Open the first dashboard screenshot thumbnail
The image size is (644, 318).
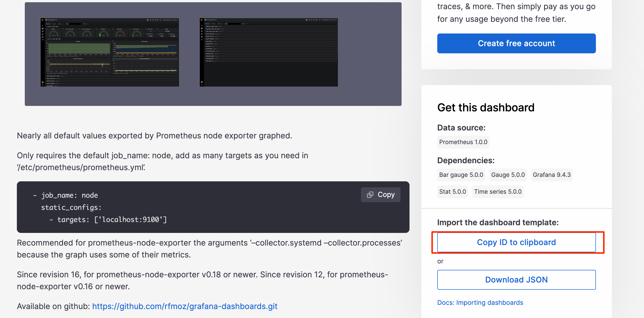click(x=110, y=52)
